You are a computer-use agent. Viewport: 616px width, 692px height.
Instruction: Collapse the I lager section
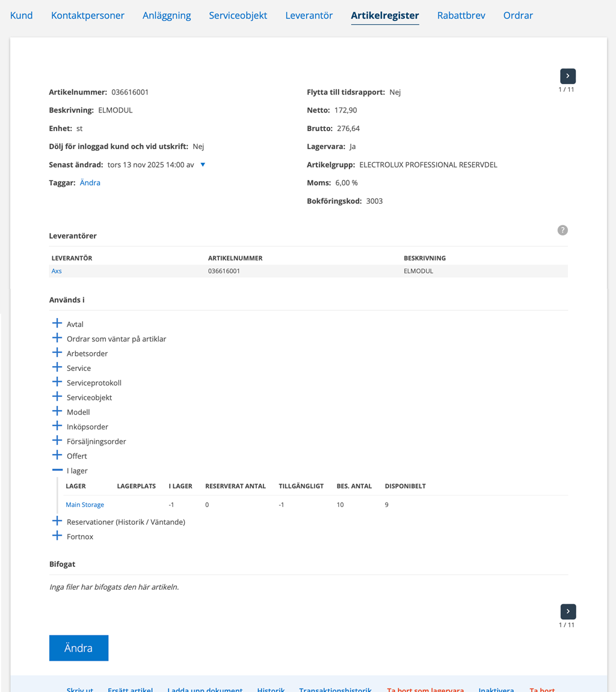(57, 470)
